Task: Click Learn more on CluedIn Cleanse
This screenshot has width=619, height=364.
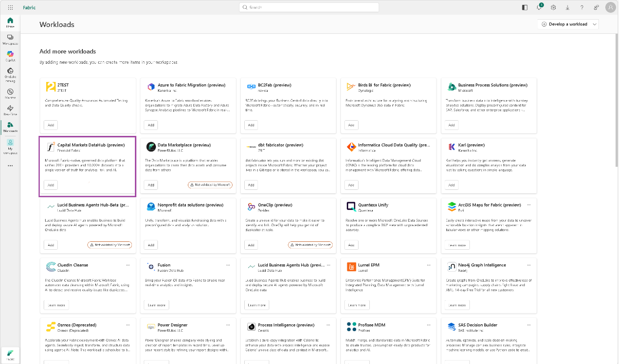Action: (x=55, y=305)
